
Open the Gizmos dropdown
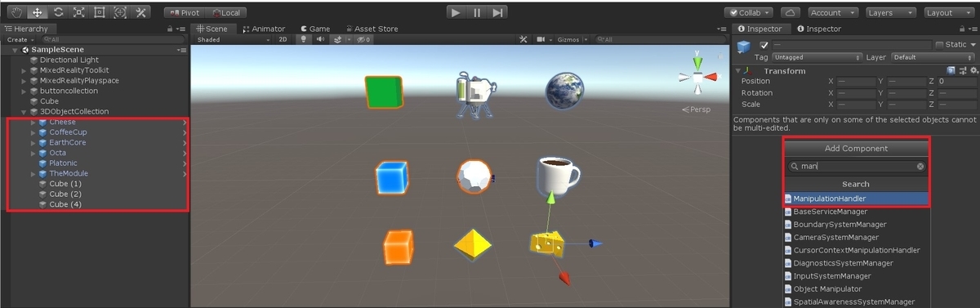[572, 39]
